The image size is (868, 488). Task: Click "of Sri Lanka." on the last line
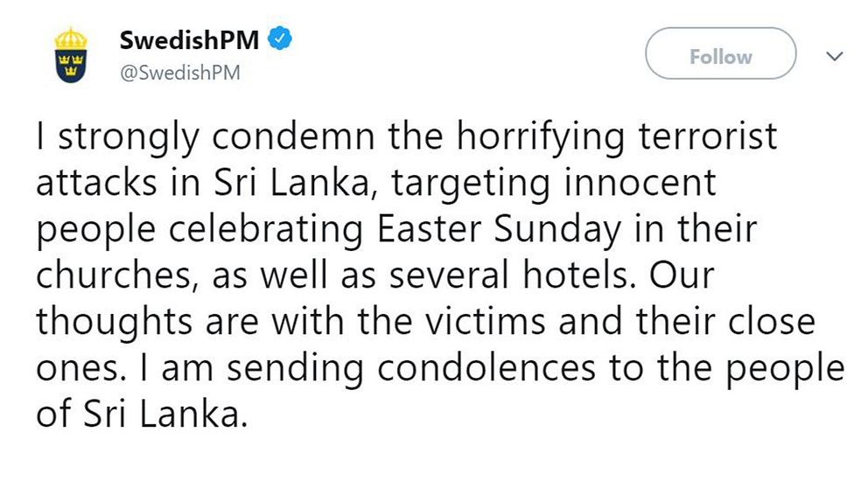point(137,414)
